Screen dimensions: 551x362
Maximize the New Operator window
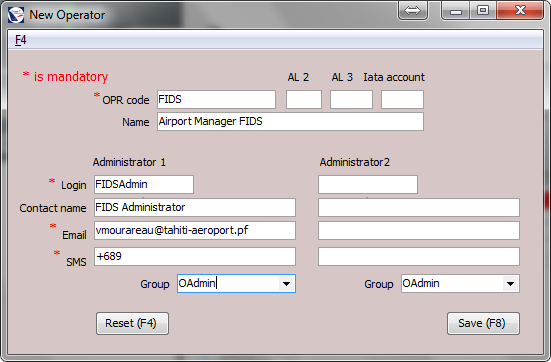click(x=483, y=11)
